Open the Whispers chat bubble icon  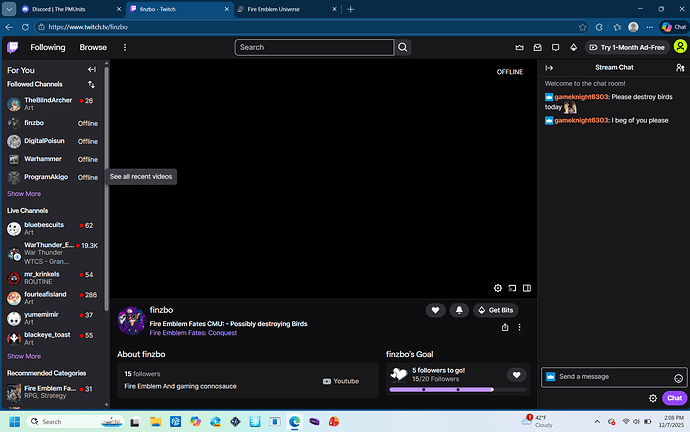click(x=555, y=47)
